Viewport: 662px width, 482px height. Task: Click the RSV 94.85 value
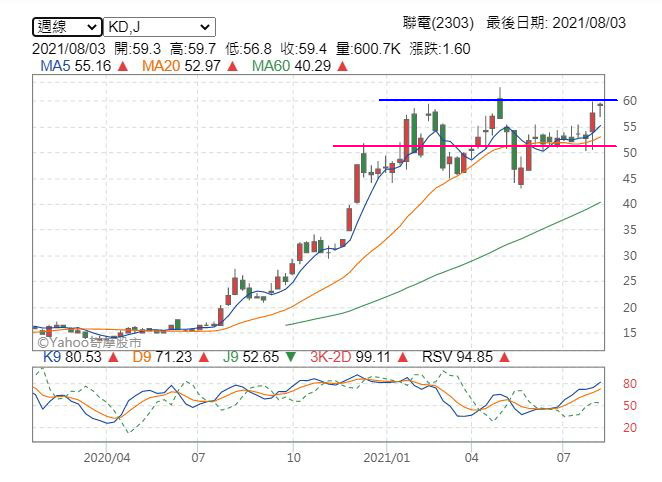point(457,357)
